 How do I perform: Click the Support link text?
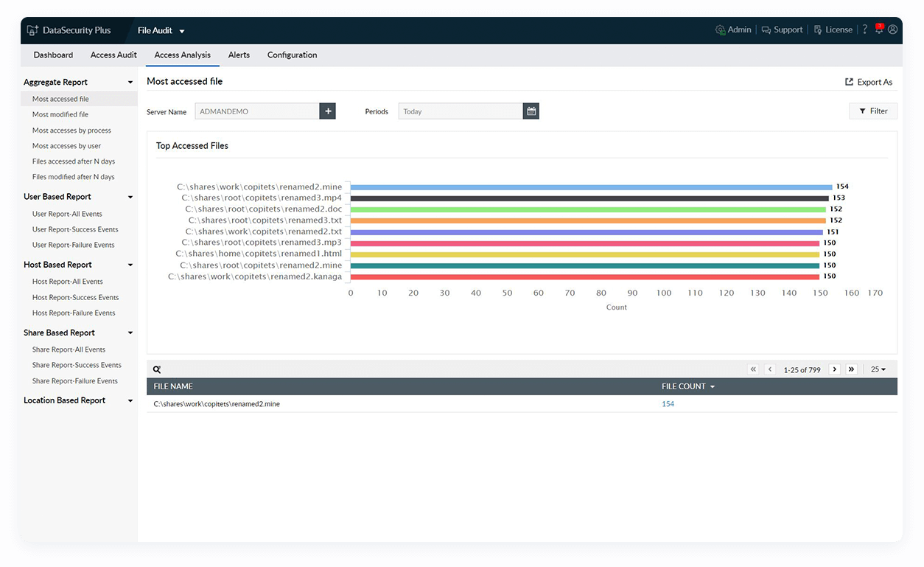[x=788, y=30]
